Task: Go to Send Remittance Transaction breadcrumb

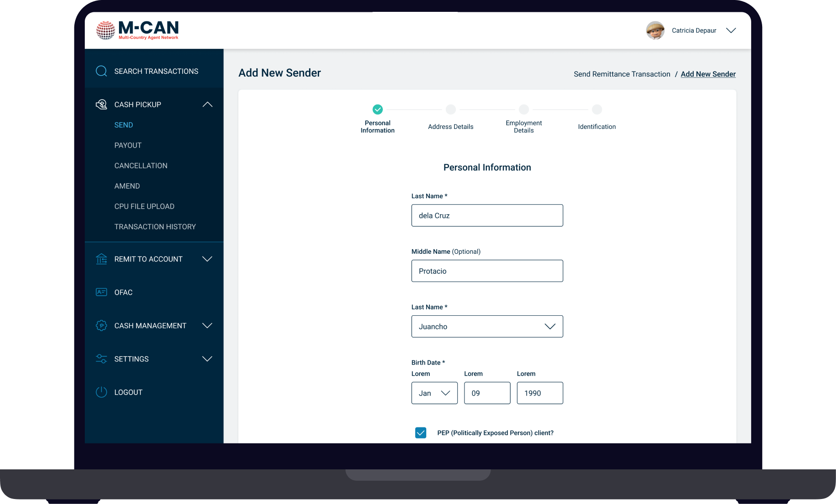Action: 622,74
